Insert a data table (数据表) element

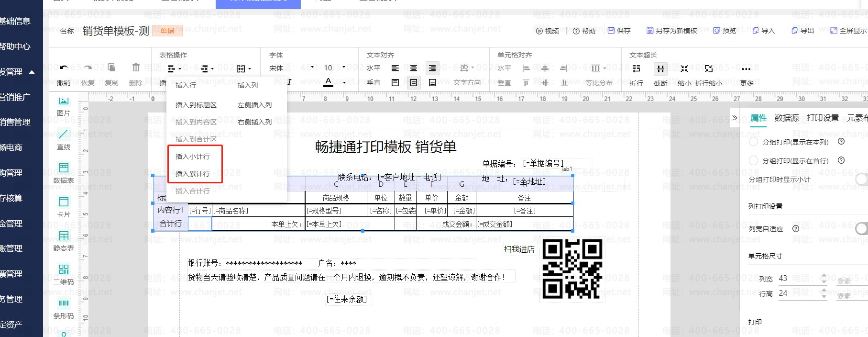click(x=64, y=173)
